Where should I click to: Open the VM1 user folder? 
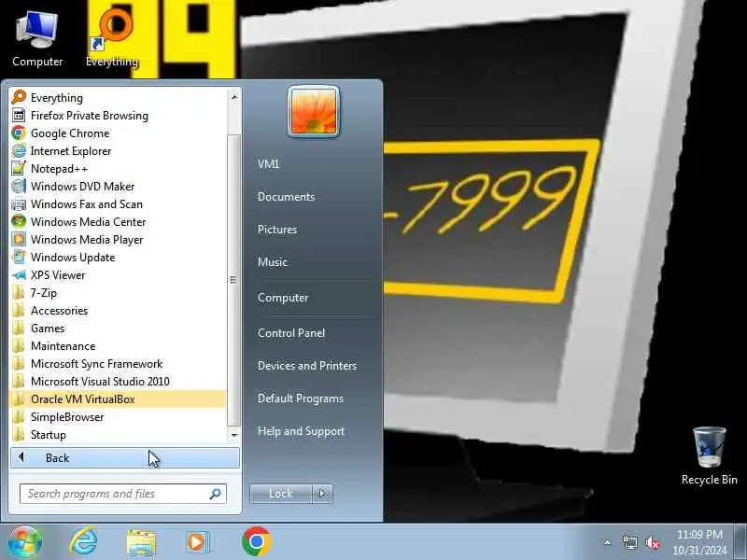(x=268, y=164)
